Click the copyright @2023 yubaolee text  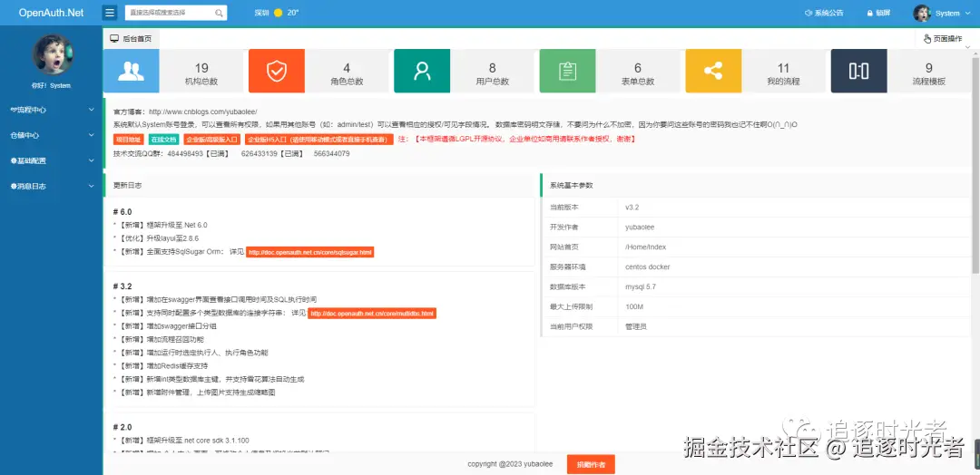[512, 464]
